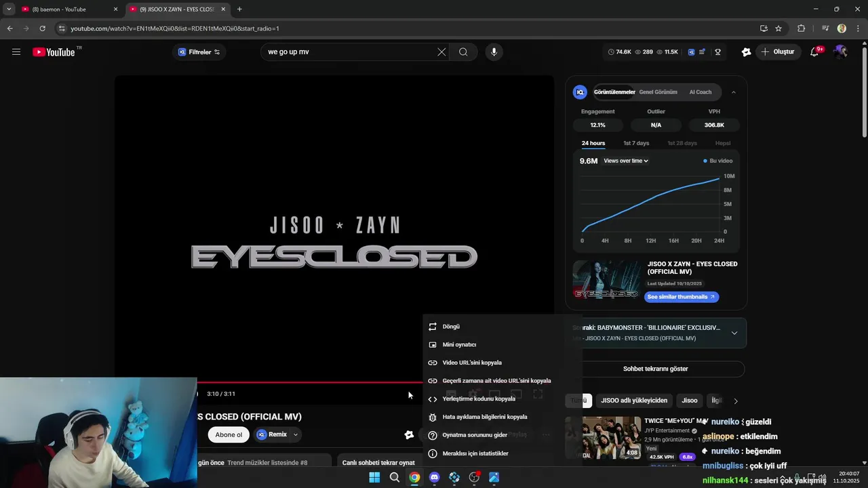This screenshot has width=868, height=488.
Task: Expand the Sıradaki playlist panel chevron
Action: click(x=734, y=333)
